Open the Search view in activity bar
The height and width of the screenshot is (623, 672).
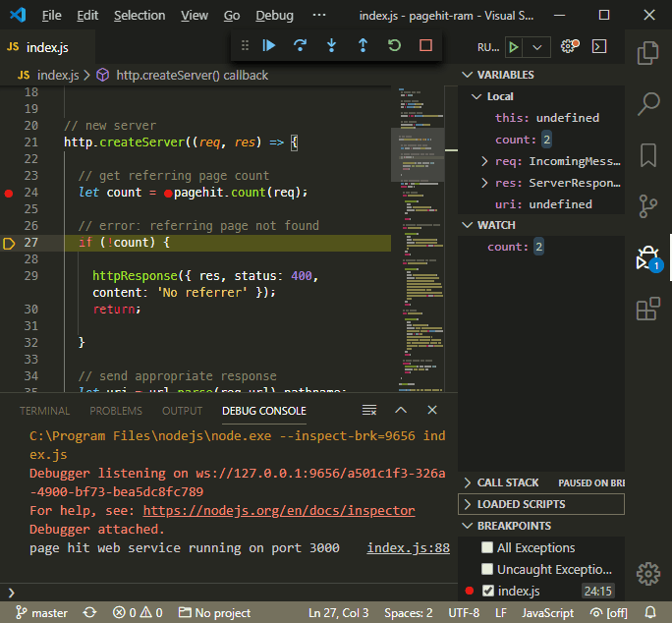click(x=648, y=104)
